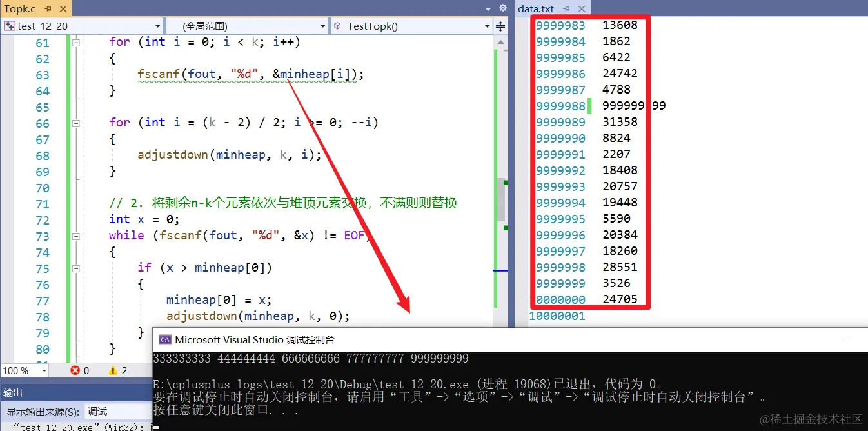The width and height of the screenshot is (868, 431).
Task: Click the yellow warning count icon
Action: [113, 370]
